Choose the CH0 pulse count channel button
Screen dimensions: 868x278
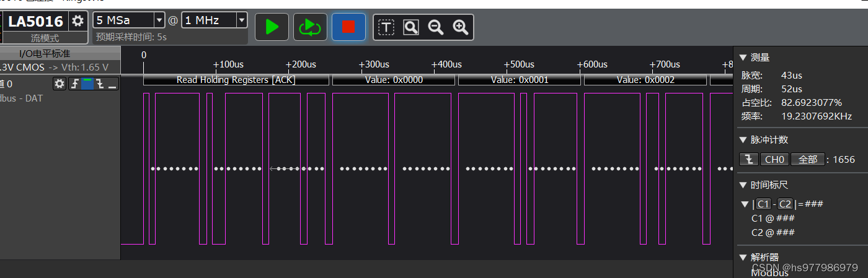[x=774, y=159]
